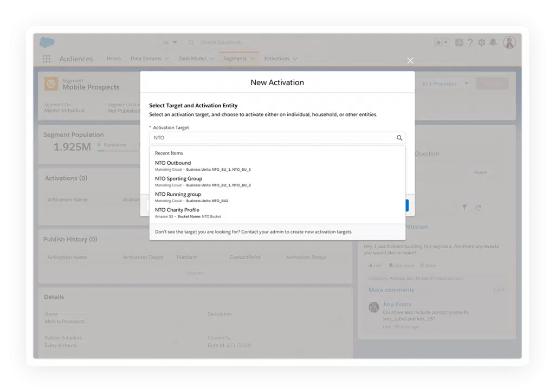Viewport: 555px width, 392px height.
Task: Select NTO Sporting Group activation target
Action: coord(277,181)
